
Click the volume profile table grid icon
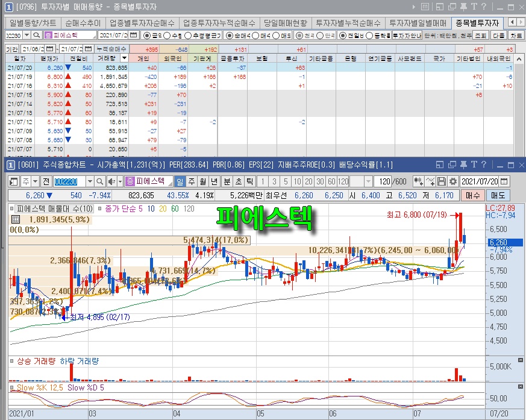click(x=16, y=219)
